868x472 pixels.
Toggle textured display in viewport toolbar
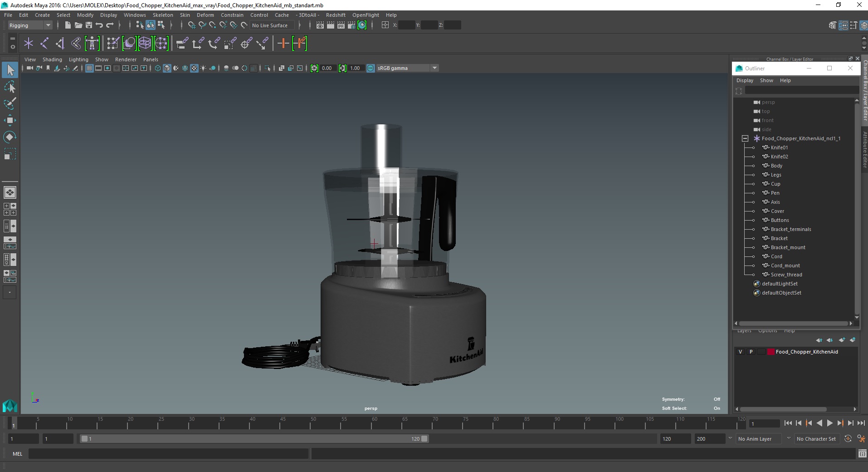(x=194, y=68)
